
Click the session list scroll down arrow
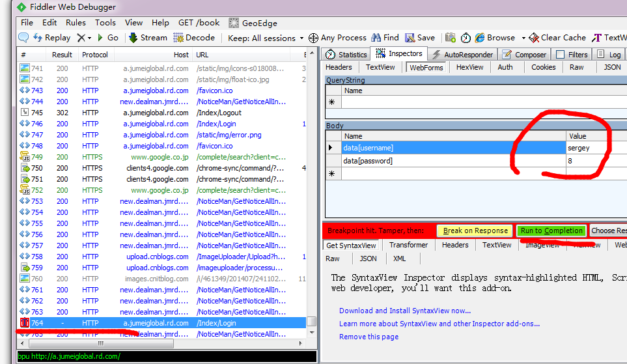point(312,333)
